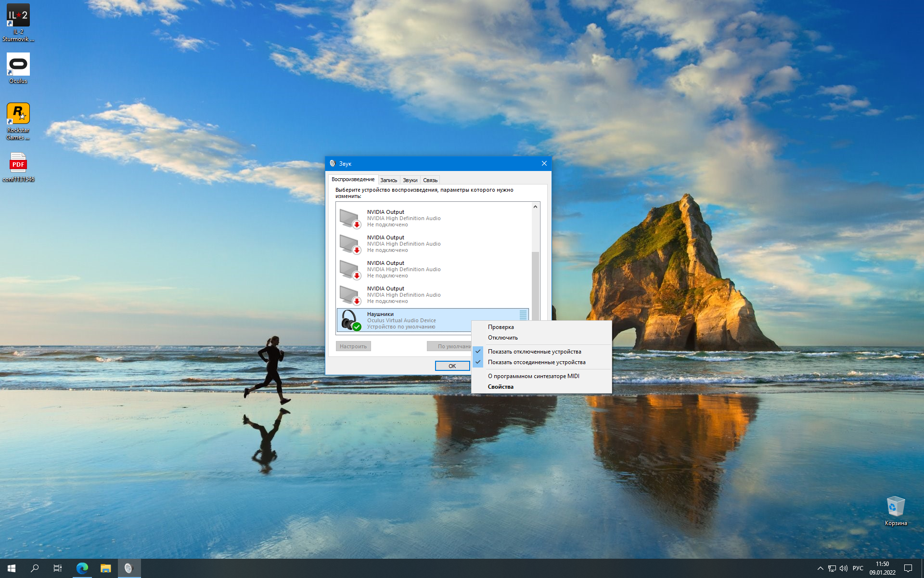Click the volume speaker tray icon
Screen dimensions: 924x578
coord(844,568)
